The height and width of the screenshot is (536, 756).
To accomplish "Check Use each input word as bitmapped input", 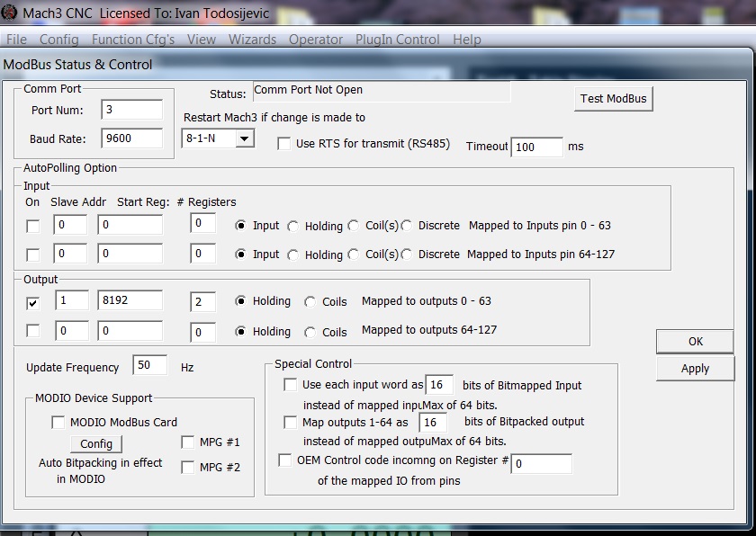I will [290, 385].
